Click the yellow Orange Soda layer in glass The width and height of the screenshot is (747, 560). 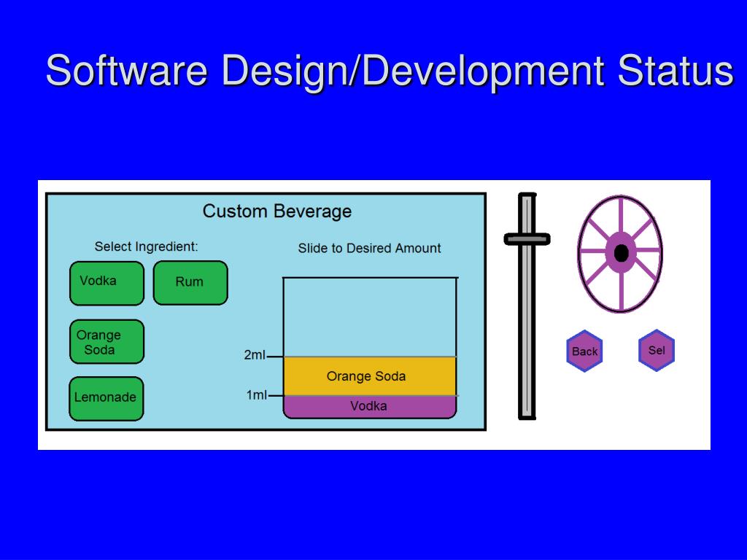click(370, 376)
